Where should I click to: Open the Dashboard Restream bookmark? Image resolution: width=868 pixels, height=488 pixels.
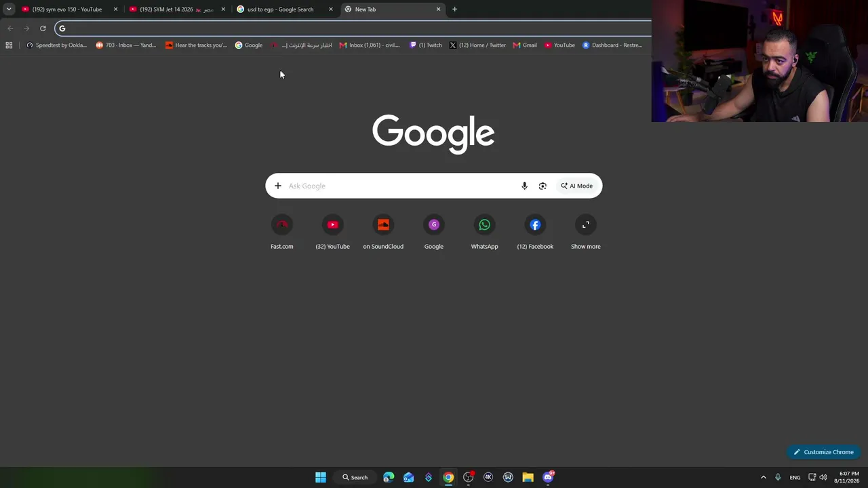pos(612,45)
